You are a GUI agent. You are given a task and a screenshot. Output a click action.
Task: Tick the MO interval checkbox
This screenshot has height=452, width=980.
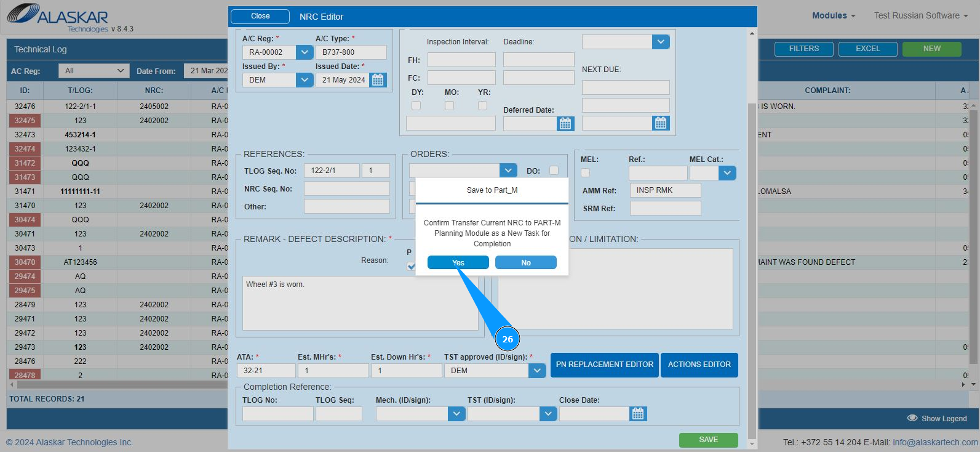(450, 106)
